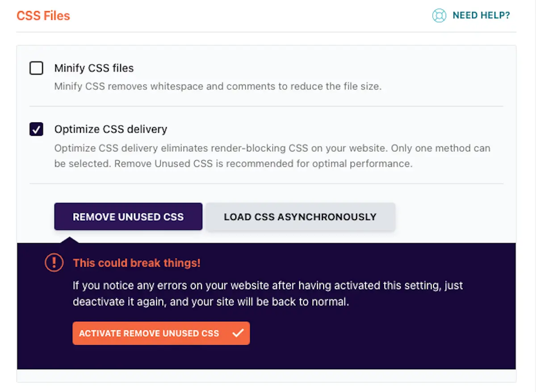Click the checkmark icon on the activate button
The width and height of the screenshot is (536, 392).
pyautogui.click(x=238, y=333)
